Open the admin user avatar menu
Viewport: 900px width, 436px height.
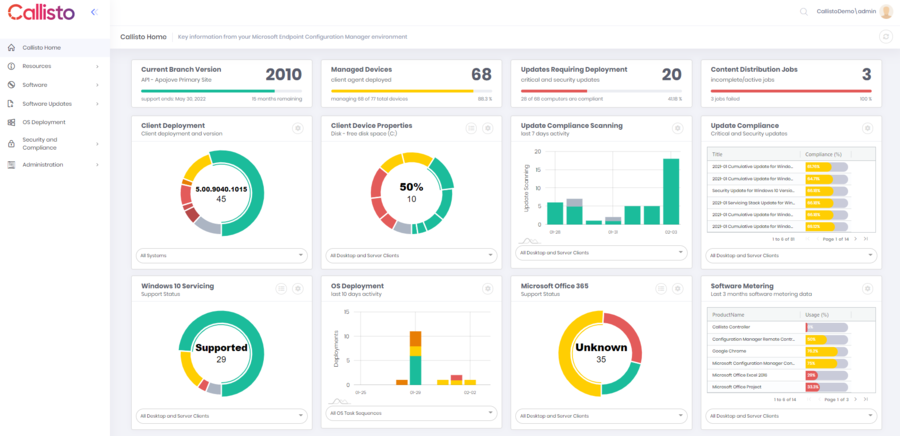coord(886,12)
